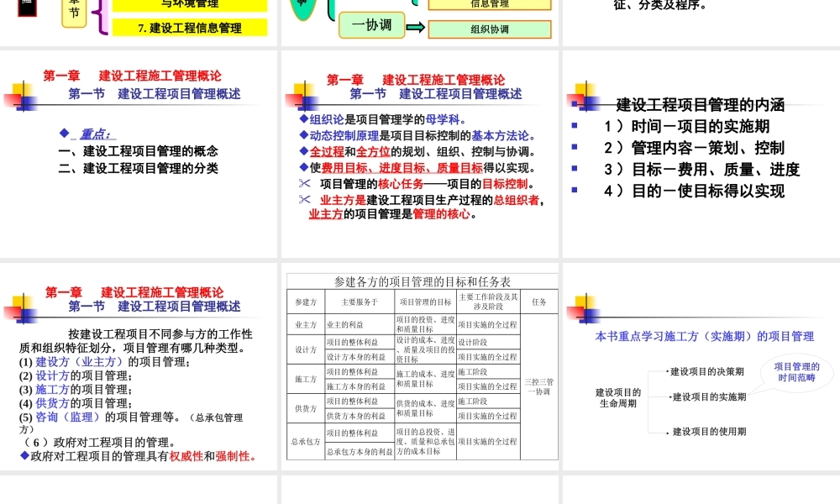This screenshot has width=840, height=504.
Task: Click '建设项目的决策期' in the diagram
Action: [x=707, y=371]
